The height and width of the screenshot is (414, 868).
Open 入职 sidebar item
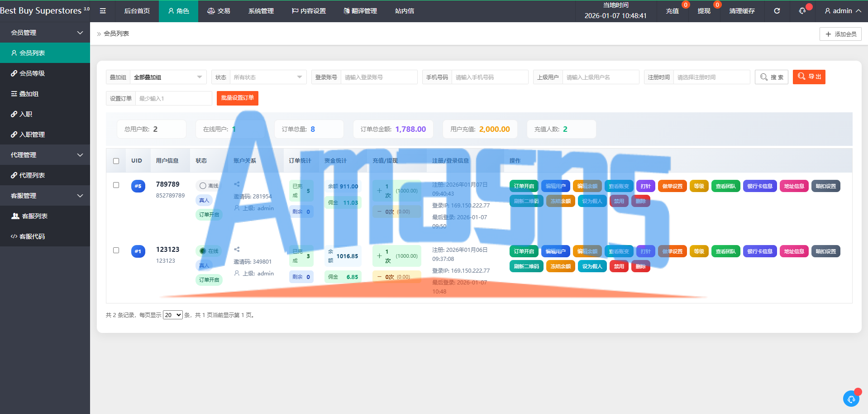pyautogui.click(x=45, y=114)
